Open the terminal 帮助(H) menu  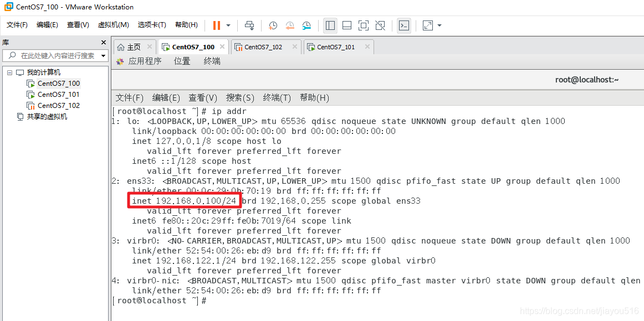tap(315, 98)
